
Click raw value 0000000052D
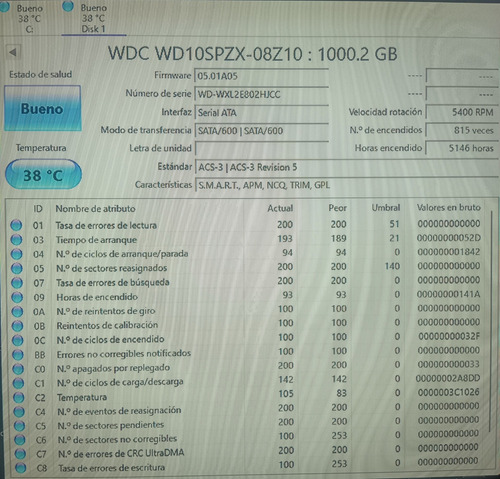pyautogui.click(x=449, y=238)
